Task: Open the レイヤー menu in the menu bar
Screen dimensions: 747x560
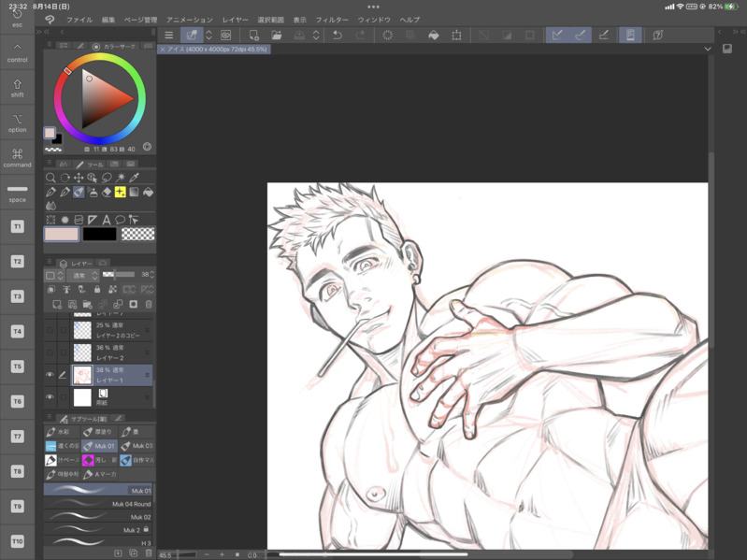Action: tap(235, 20)
